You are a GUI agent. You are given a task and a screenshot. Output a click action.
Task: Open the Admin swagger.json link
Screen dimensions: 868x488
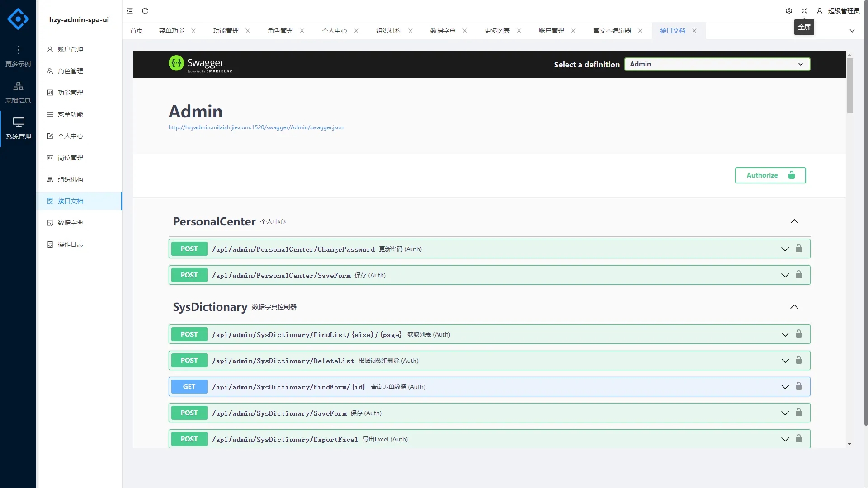coord(255,127)
